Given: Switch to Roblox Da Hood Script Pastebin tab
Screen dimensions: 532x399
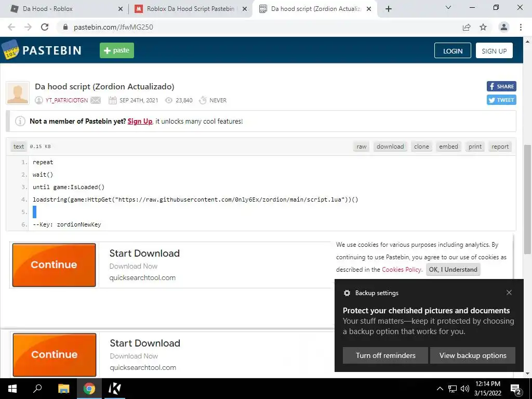Looking at the screenshot, I should [x=190, y=9].
